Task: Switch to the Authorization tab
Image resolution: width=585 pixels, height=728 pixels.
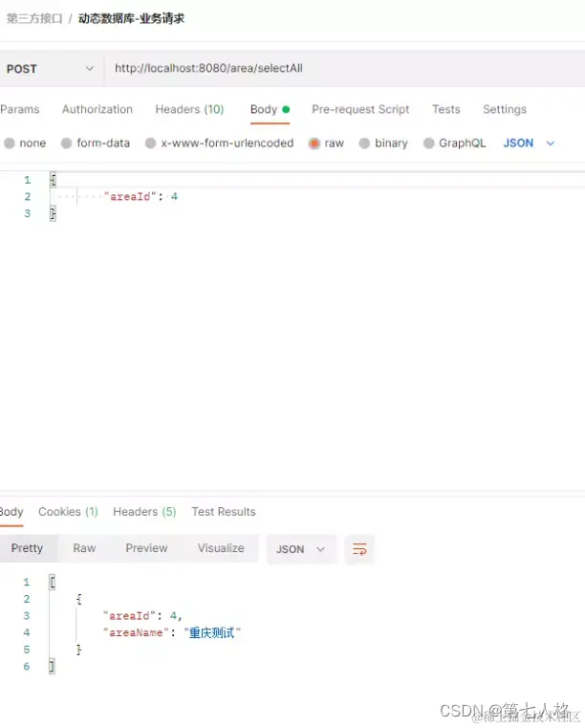Action: [97, 109]
